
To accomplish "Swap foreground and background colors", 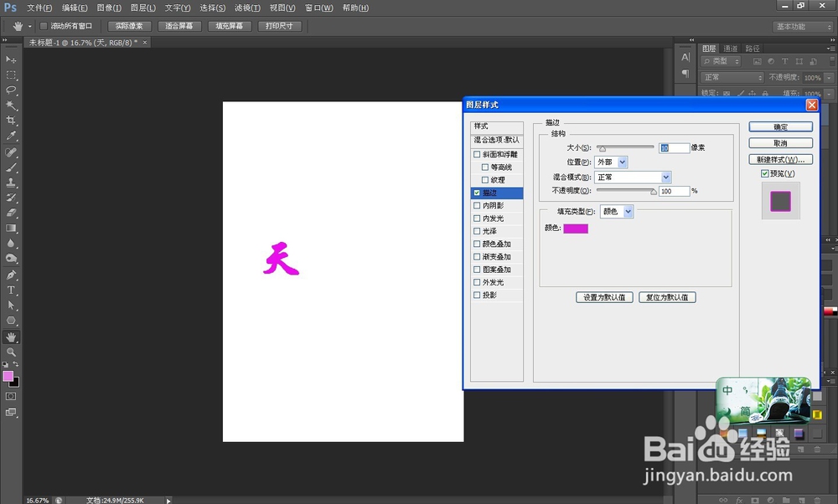I will [x=16, y=364].
